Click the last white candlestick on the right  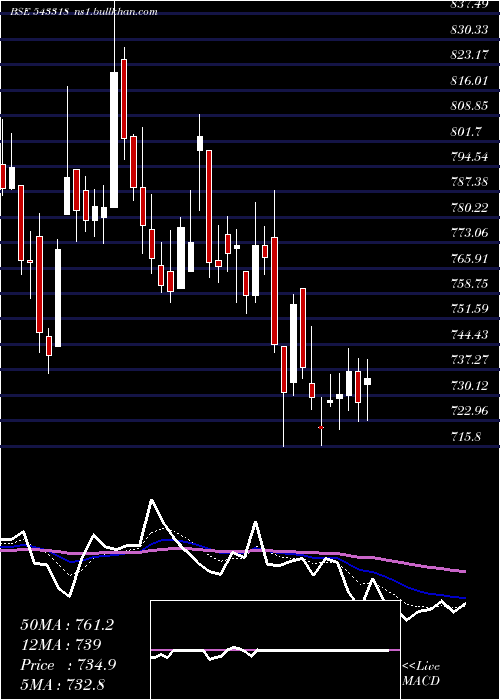click(x=367, y=381)
